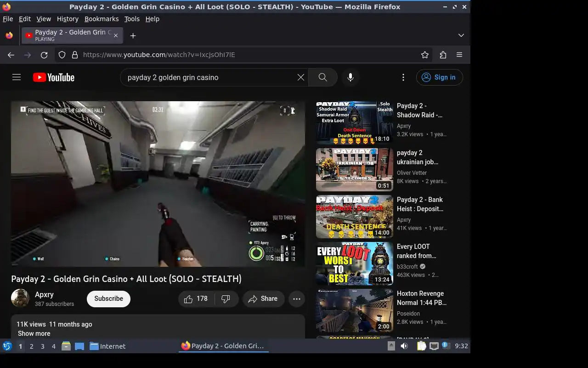Viewport: 588px width, 368px height.
Task: Start voice search with microphone icon
Action: (x=351, y=77)
